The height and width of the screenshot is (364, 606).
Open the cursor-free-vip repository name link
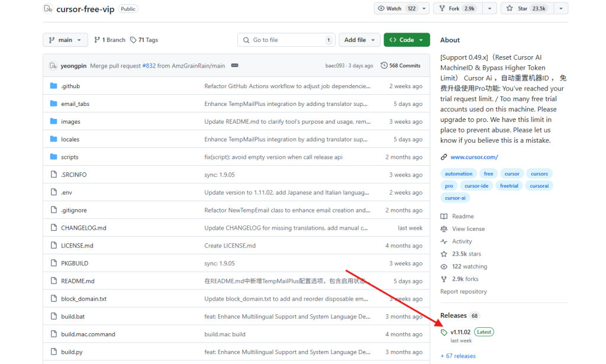[x=85, y=9]
